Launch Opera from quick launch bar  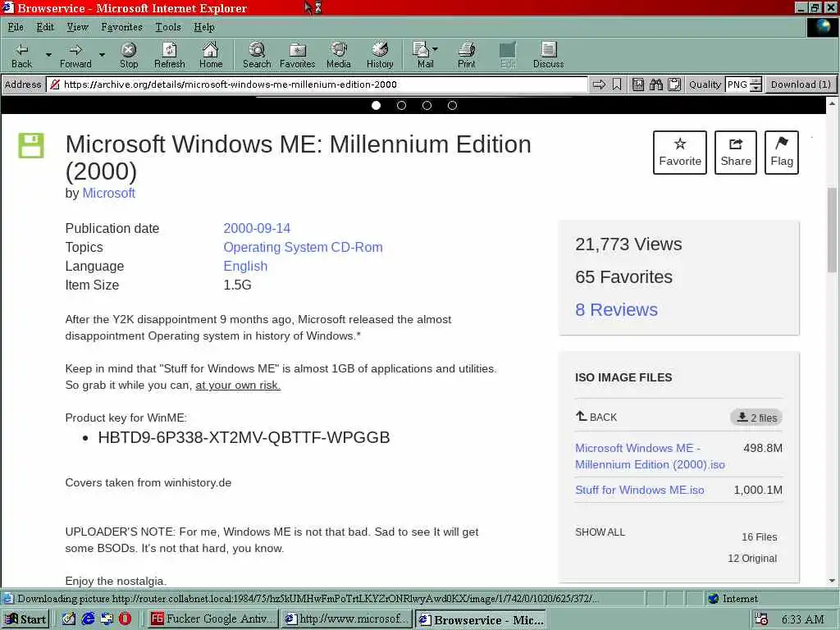[x=125, y=619]
